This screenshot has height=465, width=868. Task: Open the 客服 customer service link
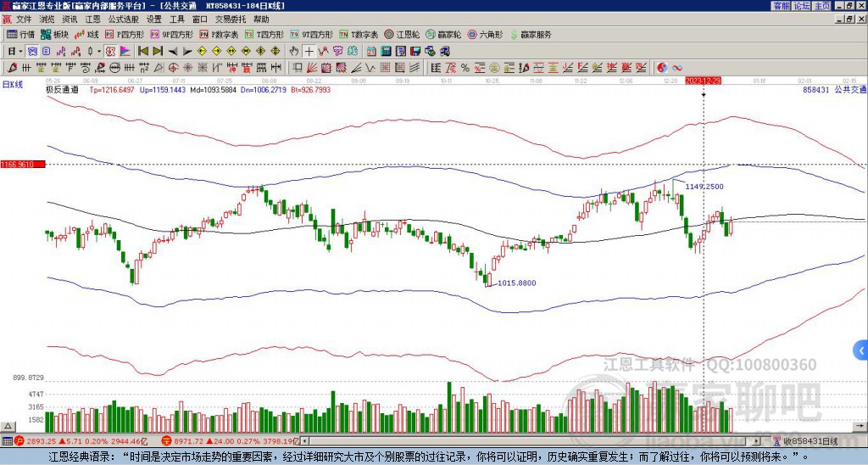click(x=781, y=6)
